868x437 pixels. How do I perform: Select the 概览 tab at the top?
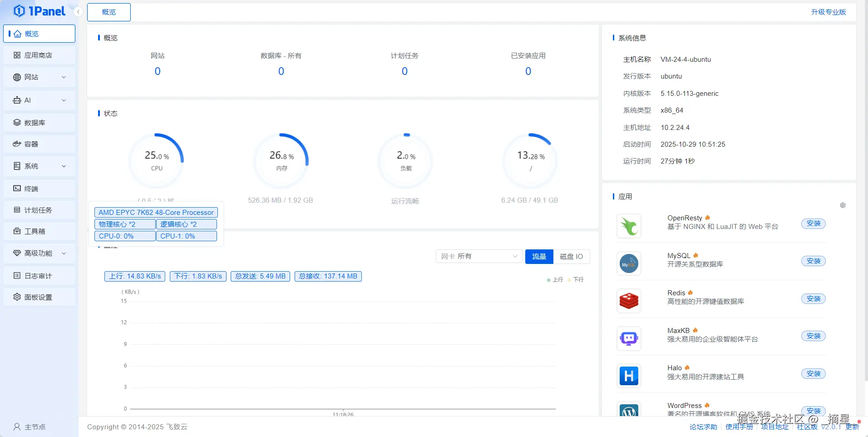109,12
